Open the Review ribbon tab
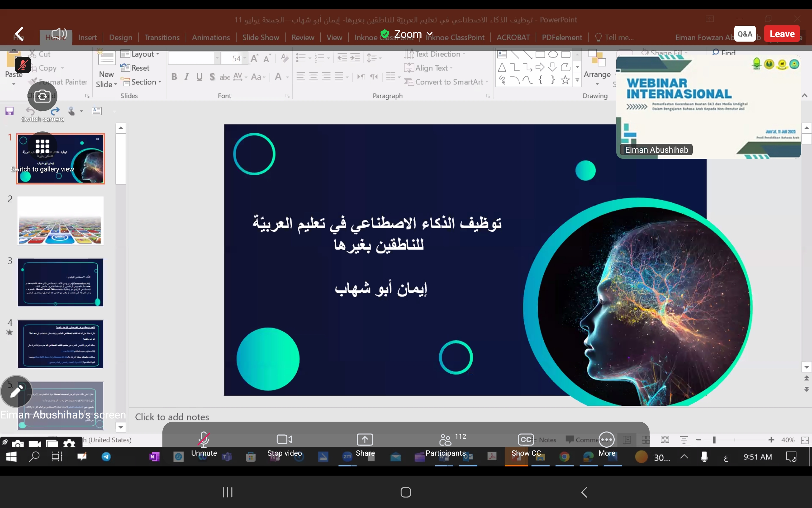The height and width of the screenshot is (508, 812). click(303, 38)
